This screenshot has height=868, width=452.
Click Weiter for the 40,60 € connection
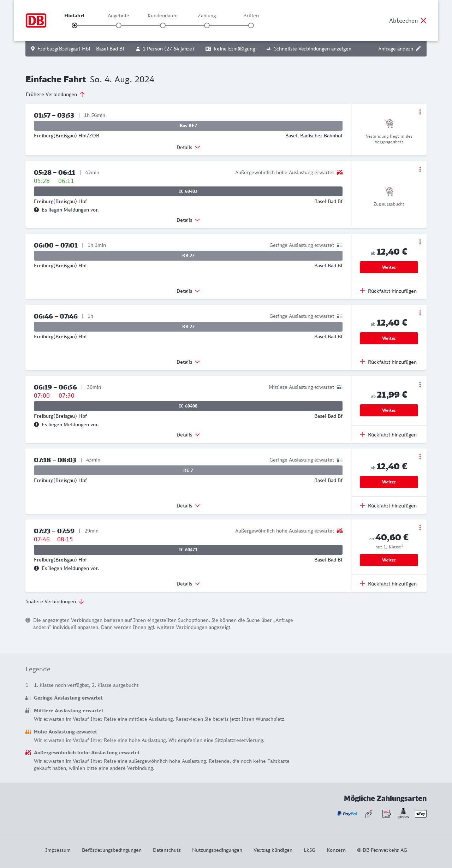(389, 560)
